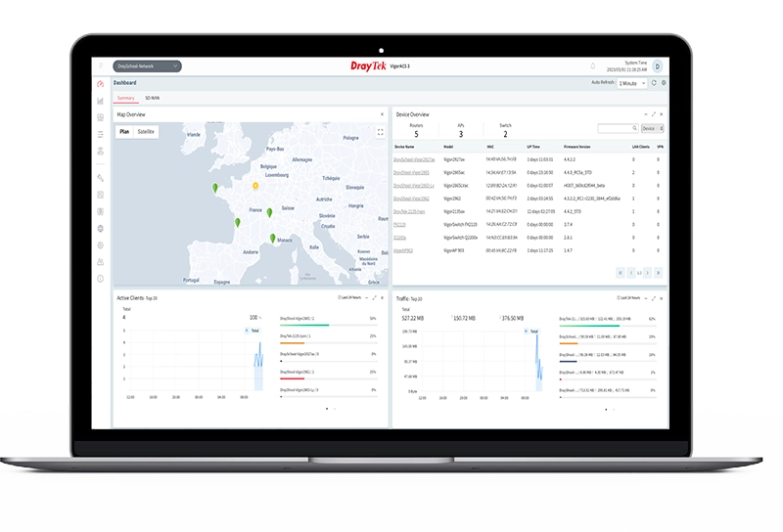Screen dimensions: 783x532
Task: Open the FX2120 switch link
Action: click(x=399, y=225)
